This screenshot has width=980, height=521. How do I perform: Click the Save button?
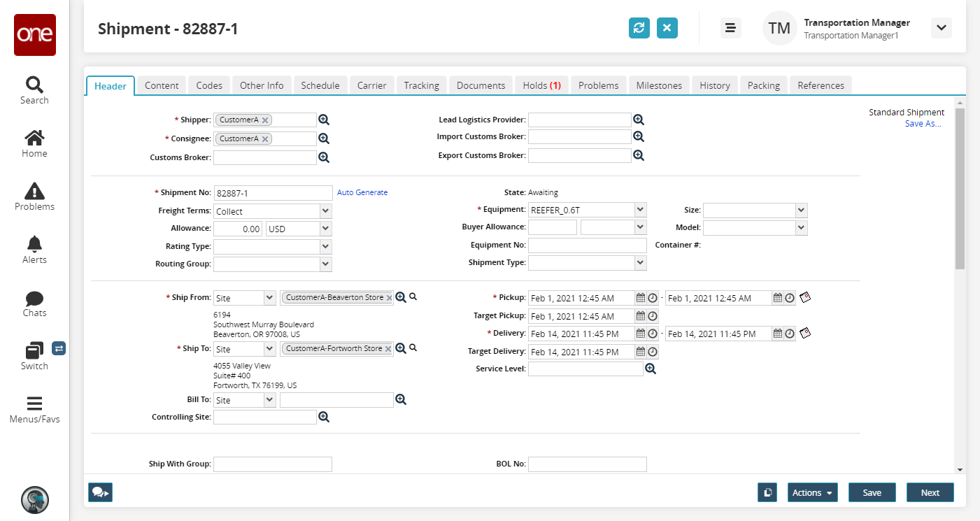tap(872, 492)
